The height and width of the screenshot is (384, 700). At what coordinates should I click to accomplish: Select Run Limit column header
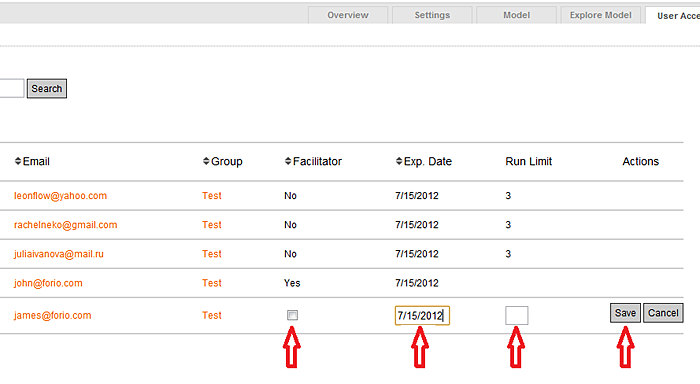(x=529, y=161)
